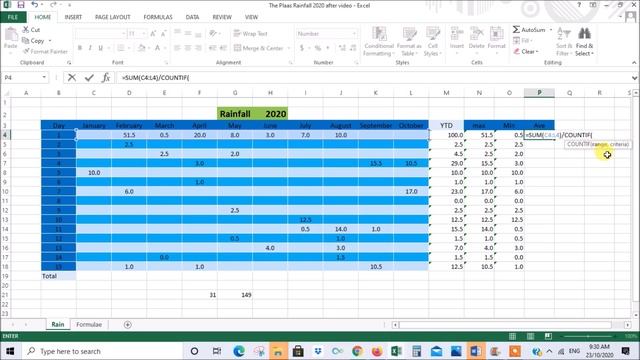Expand the formula bar chevron
Screen dimensions: 640x360
634,78
